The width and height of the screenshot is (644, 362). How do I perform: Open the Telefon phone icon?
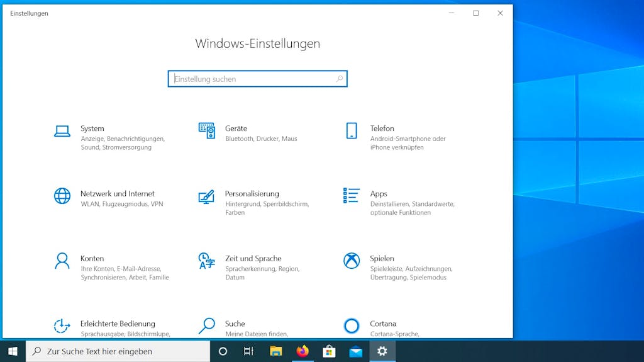352,130
